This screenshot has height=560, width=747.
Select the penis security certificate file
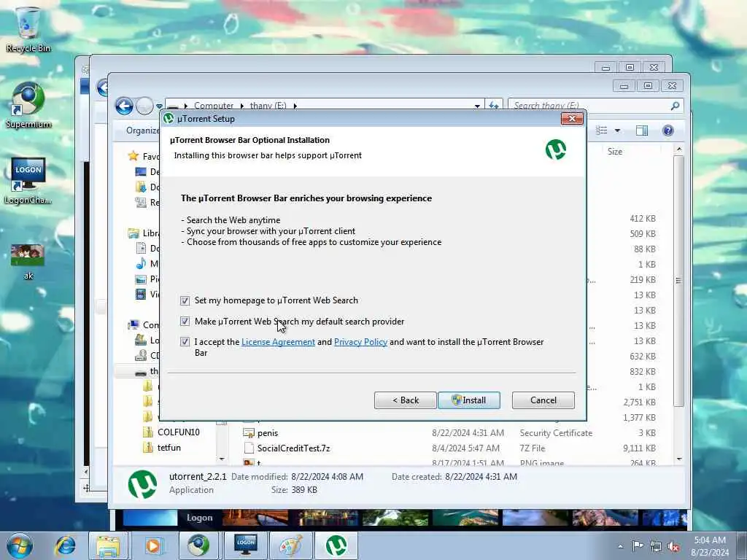[x=267, y=433]
